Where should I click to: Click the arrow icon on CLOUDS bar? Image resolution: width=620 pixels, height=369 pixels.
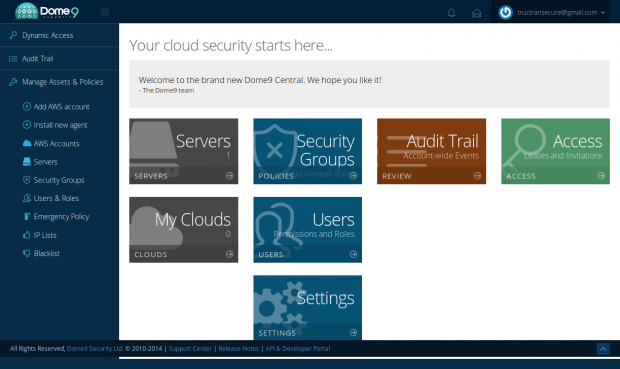229,254
